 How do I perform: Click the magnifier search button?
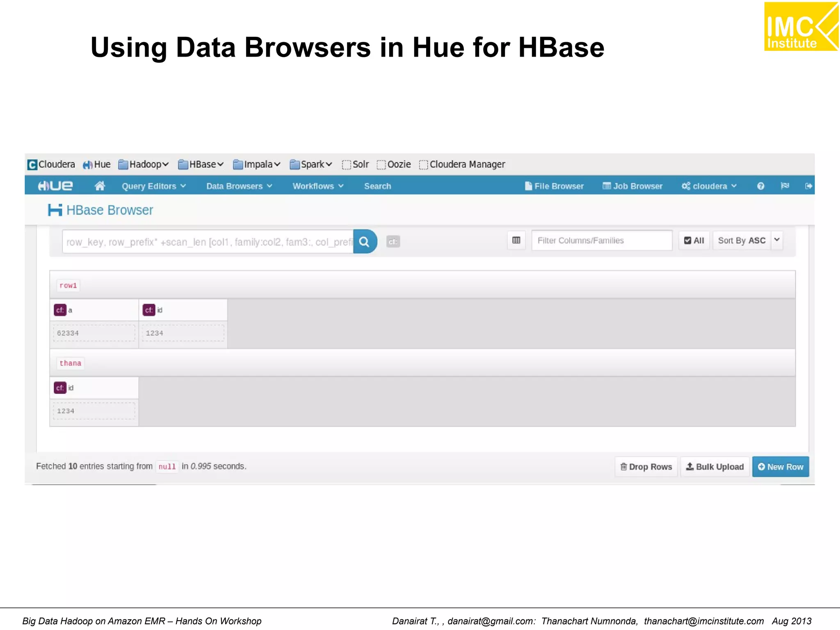365,242
